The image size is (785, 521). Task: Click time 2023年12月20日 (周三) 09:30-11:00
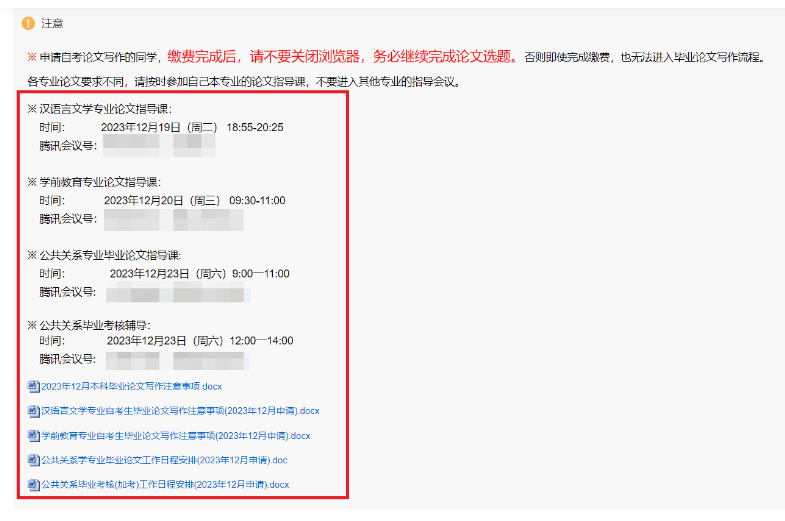click(195, 201)
